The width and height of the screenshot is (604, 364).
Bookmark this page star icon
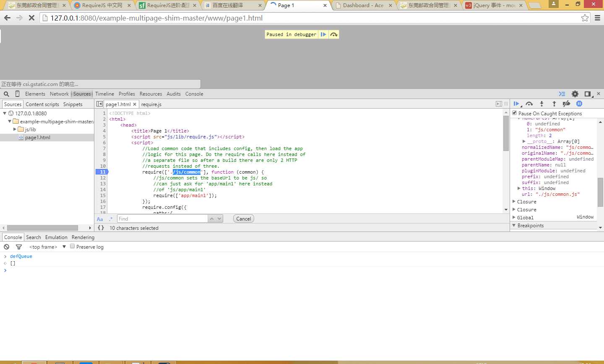tap(585, 18)
